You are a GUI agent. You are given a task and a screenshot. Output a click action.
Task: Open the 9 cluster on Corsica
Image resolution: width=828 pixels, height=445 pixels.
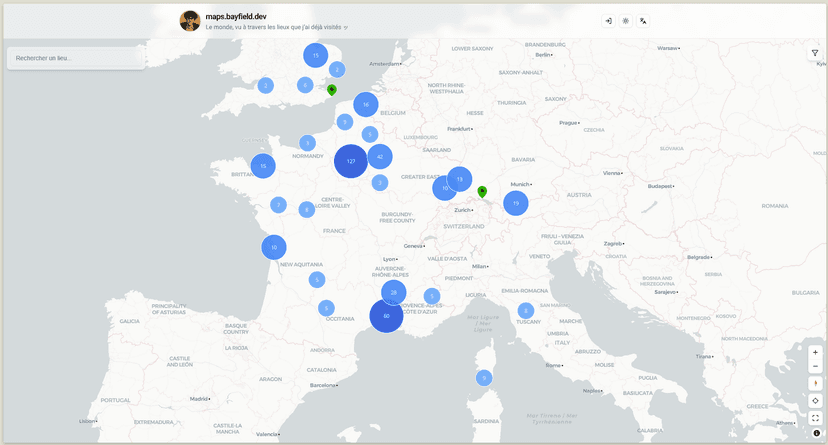(484, 378)
